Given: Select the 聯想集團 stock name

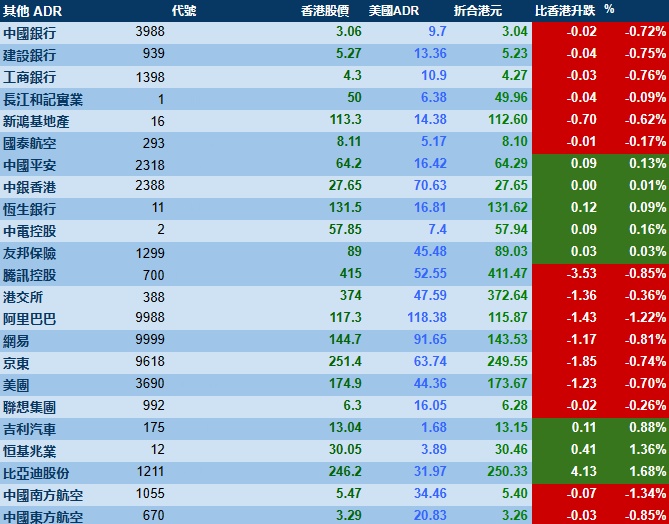Looking at the screenshot, I should point(29,408).
